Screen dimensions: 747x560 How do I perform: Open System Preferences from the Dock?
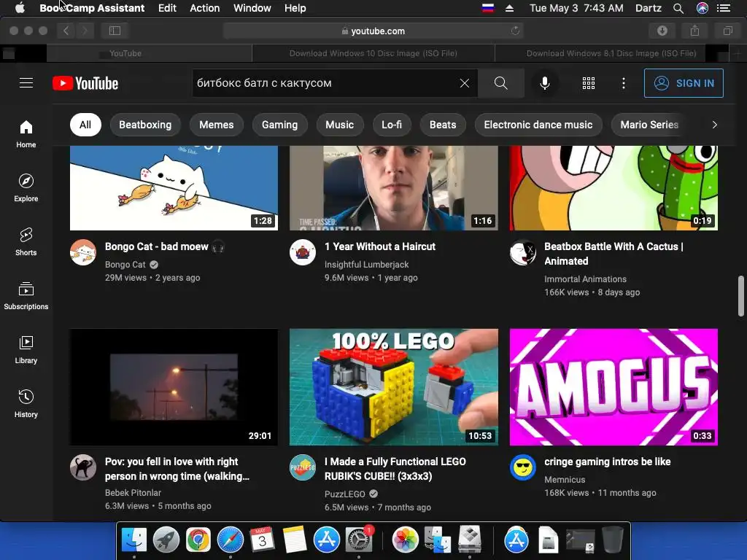[358, 540]
